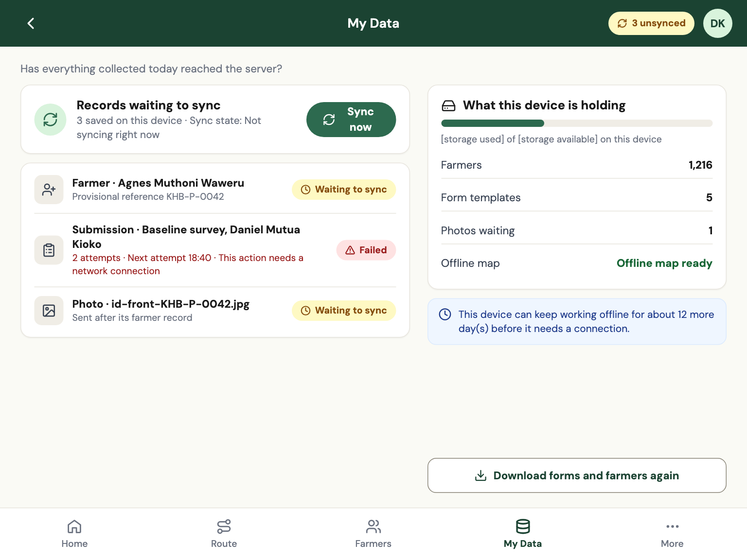Click the Offline map ready status
The height and width of the screenshot is (560, 747).
(664, 263)
